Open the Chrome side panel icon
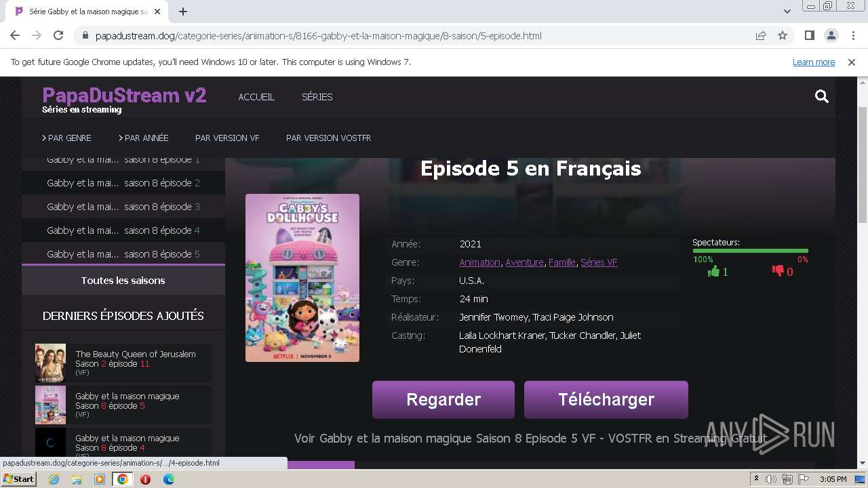This screenshot has height=488, width=868. coord(809,35)
